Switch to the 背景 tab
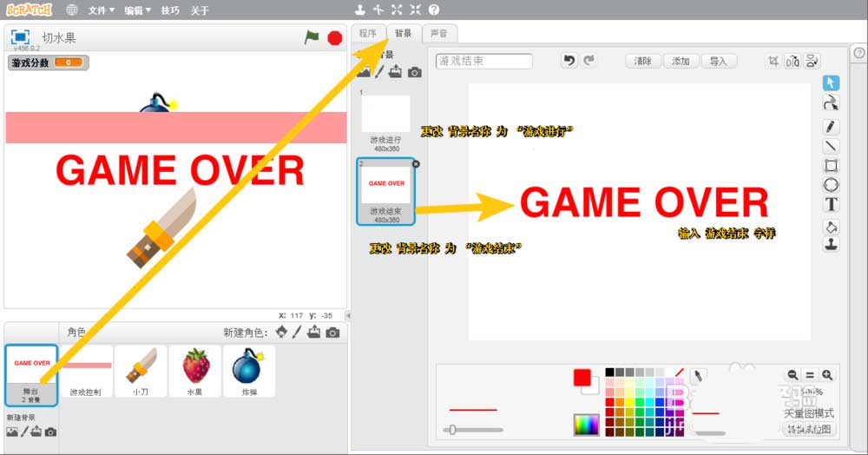This screenshot has width=868, height=455. (403, 33)
